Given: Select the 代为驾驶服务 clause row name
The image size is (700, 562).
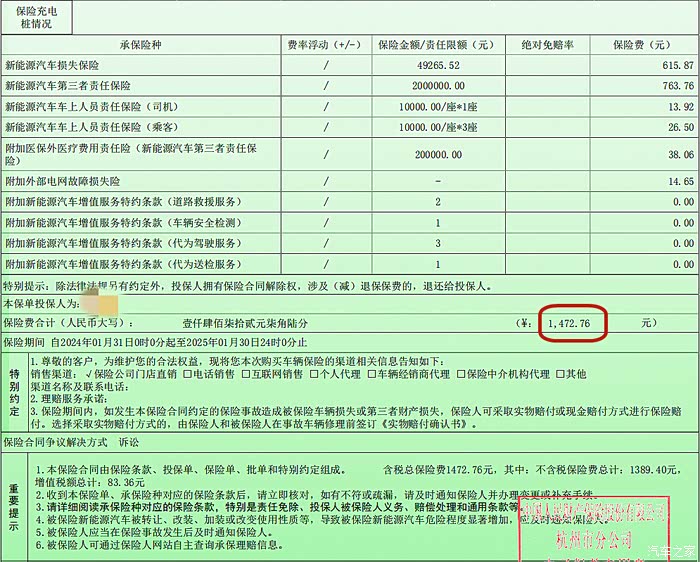Looking at the screenshot, I should (123, 243).
